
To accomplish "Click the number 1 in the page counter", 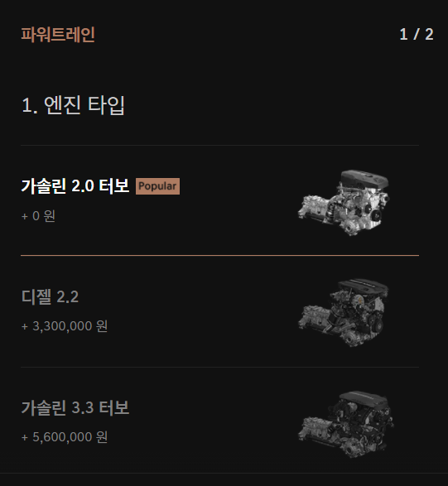I will pos(403,34).
